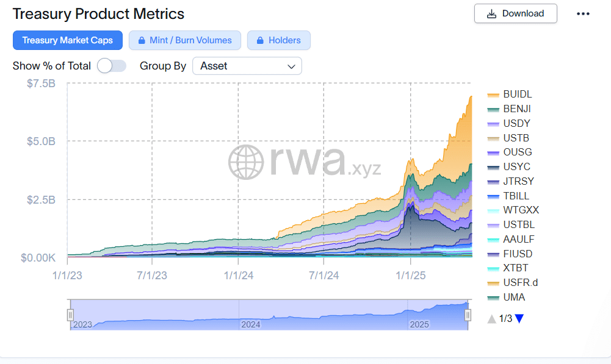611x364 pixels.
Task: Open the three-dot options menu
Action: point(583,13)
